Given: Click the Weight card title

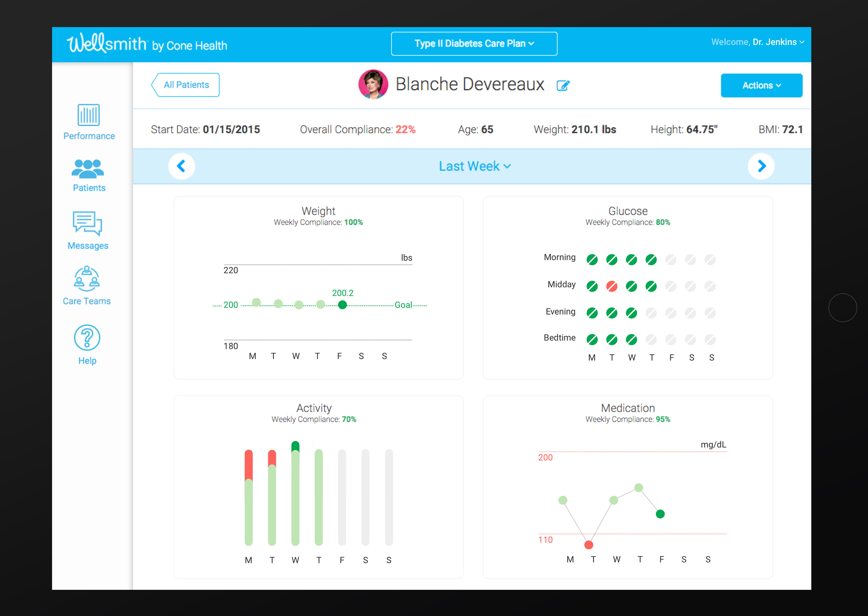Looking at the screenshot, I should tap(318, 211).
